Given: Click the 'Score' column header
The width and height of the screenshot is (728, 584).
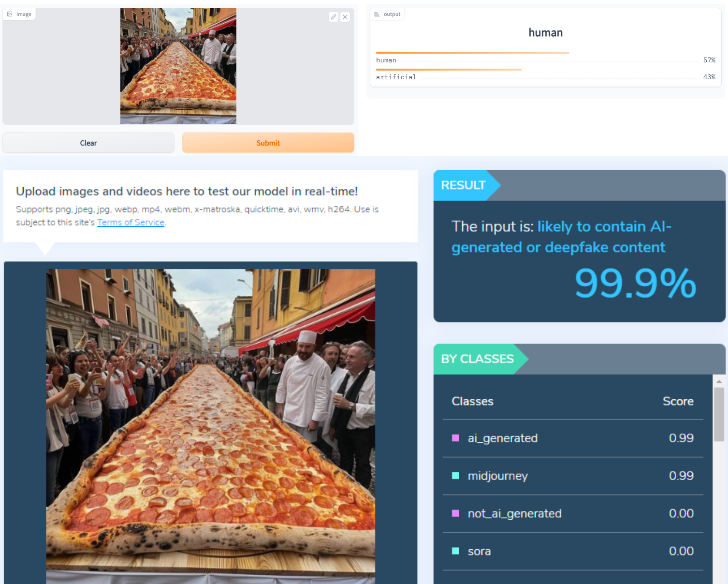Looking at the screenshot, I should [x=678, y=401].
